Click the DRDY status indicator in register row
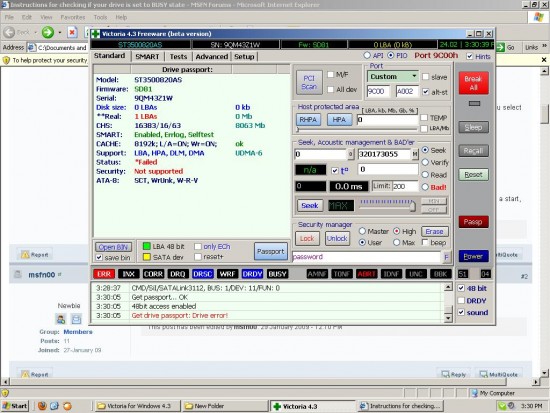 (252, 274)
